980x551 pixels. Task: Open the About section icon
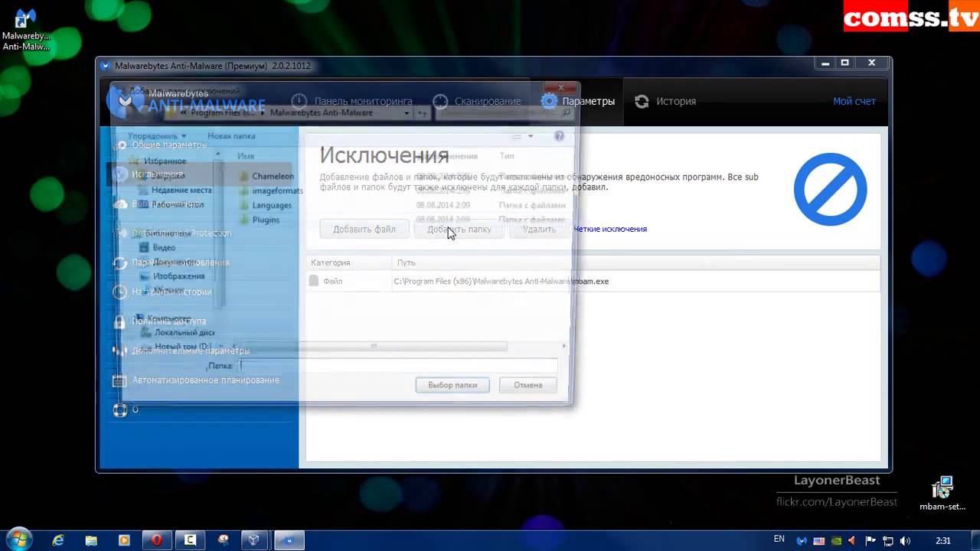[119, 409]
